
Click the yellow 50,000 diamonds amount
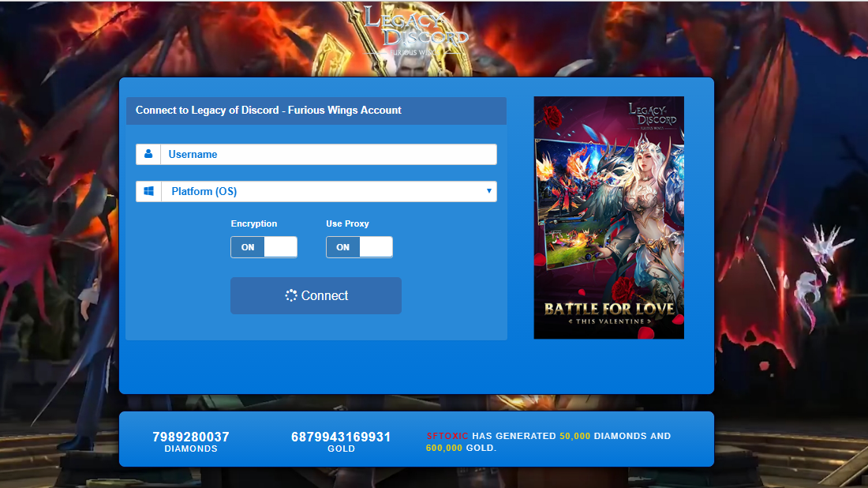574,436
